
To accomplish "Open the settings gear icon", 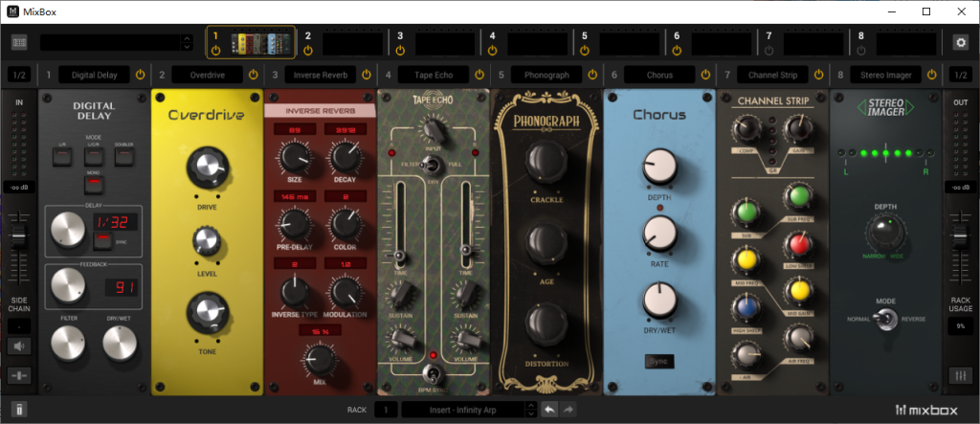I will pos(961,42).
